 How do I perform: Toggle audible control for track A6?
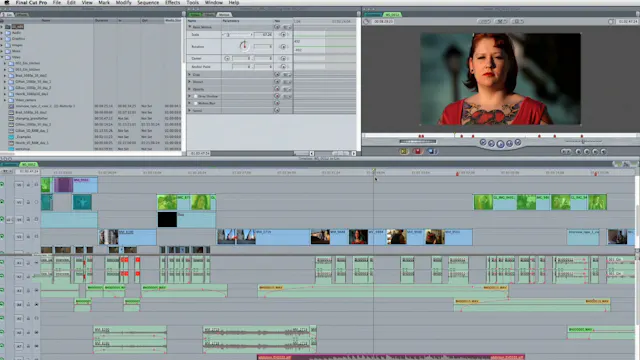[2, 332]
